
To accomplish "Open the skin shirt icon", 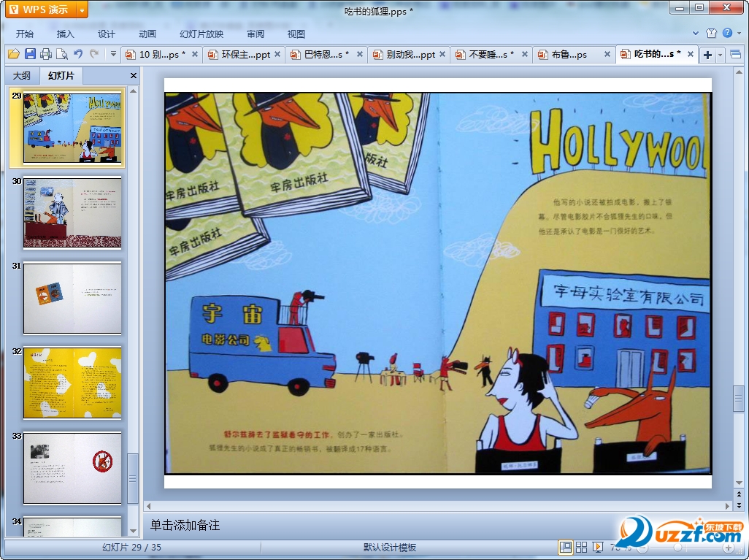I will (x=711, y=33).
